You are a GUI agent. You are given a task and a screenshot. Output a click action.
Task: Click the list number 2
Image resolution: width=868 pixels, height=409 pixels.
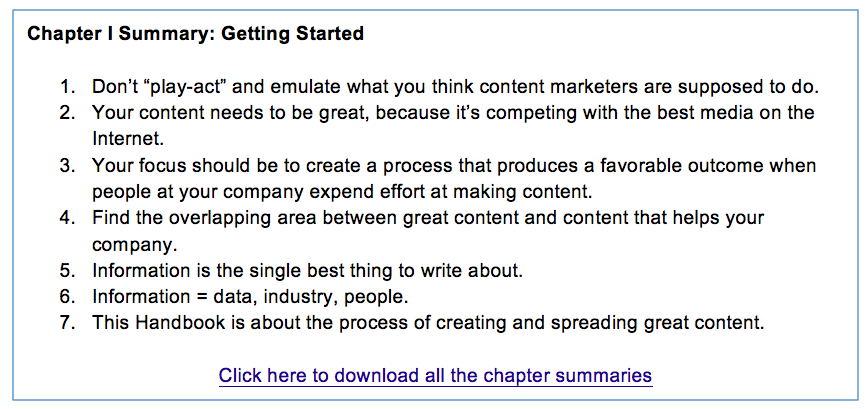click(68, 113)
